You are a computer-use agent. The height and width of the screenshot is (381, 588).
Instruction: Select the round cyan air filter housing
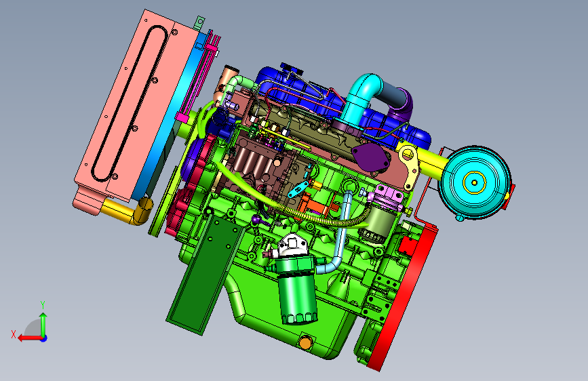click(475, 182)
